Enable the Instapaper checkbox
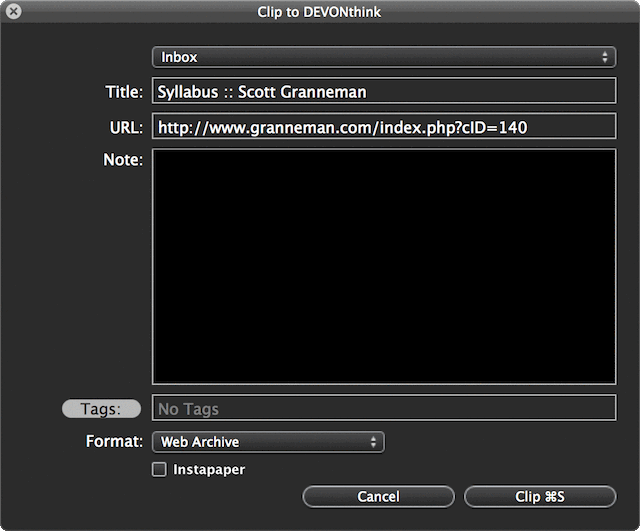The width and height of the screenshot is (640, 531). pos(159,469)
